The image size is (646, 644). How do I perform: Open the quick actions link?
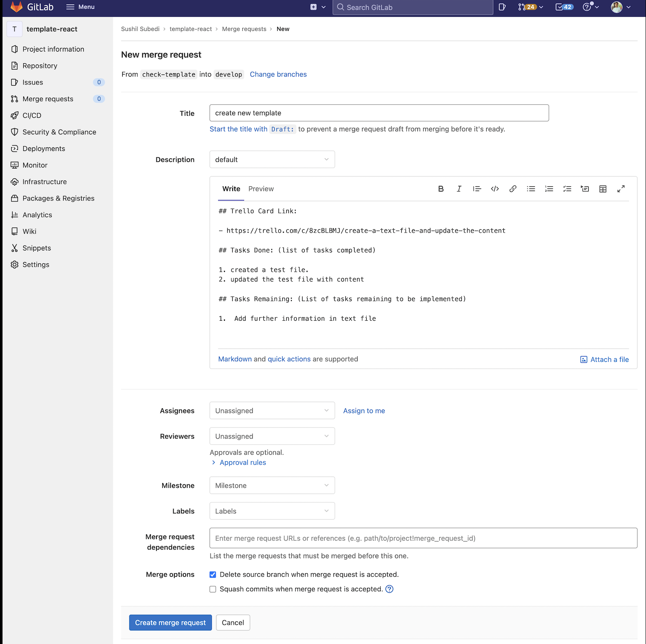click(x=289, y=359)
